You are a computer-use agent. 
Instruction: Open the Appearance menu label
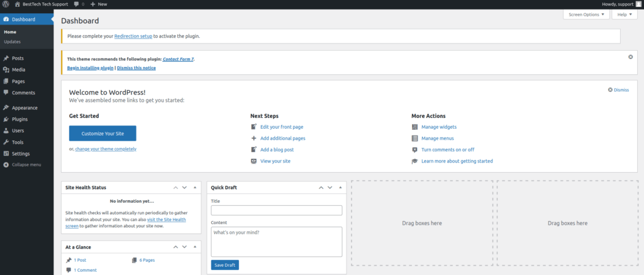(25, 108)
